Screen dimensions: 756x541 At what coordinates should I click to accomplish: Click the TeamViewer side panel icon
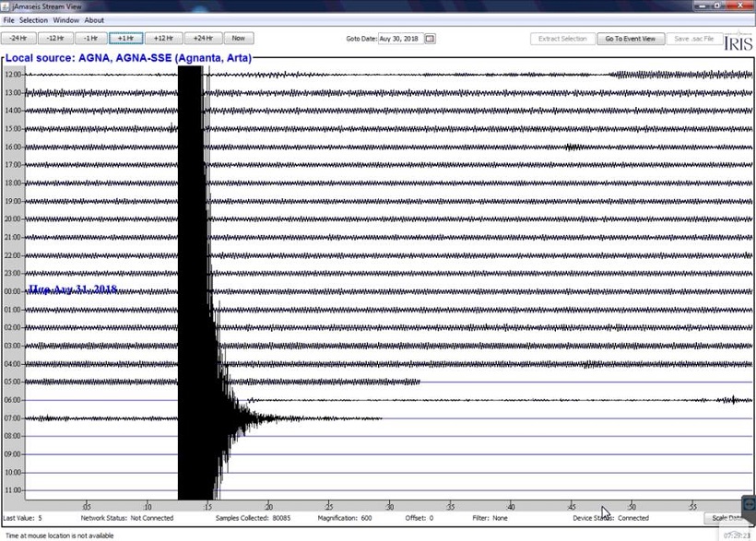click(x=749, y=505)
